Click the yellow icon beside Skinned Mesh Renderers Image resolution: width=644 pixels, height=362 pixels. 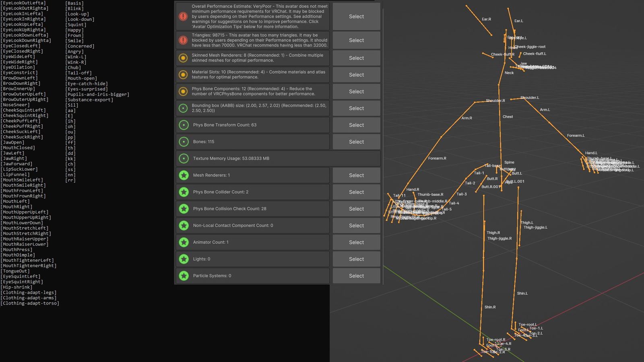(183, 58)
